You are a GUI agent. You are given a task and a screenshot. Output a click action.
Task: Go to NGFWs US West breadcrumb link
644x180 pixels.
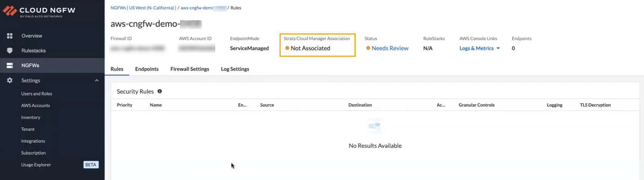point(143,8)
